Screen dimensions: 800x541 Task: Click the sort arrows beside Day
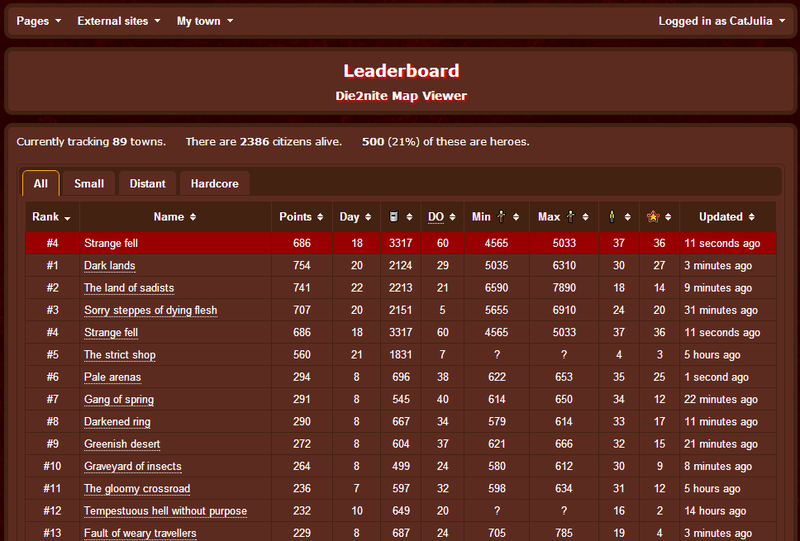click(368, 217)
